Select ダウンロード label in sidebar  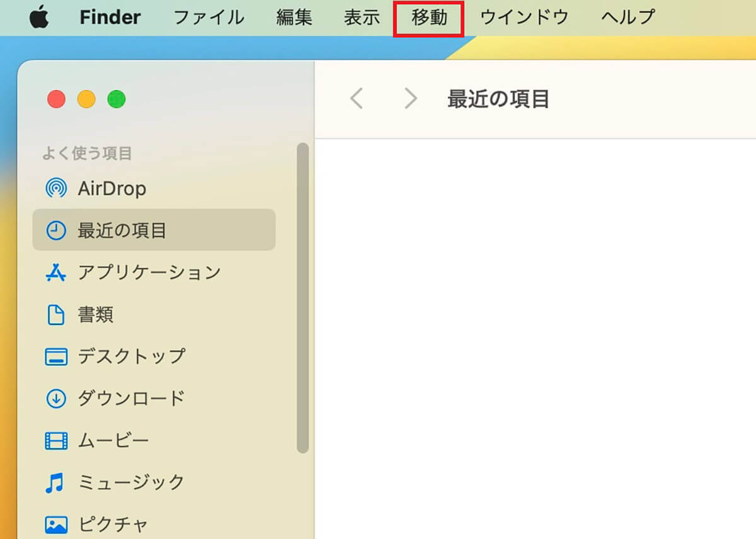click(x=132, y=398)
